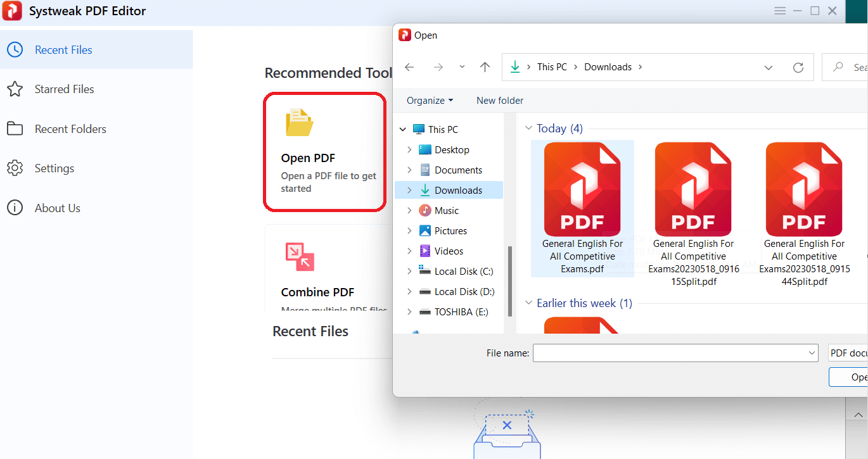
Task: Collapse the This PC tree node
Action: 403,130
